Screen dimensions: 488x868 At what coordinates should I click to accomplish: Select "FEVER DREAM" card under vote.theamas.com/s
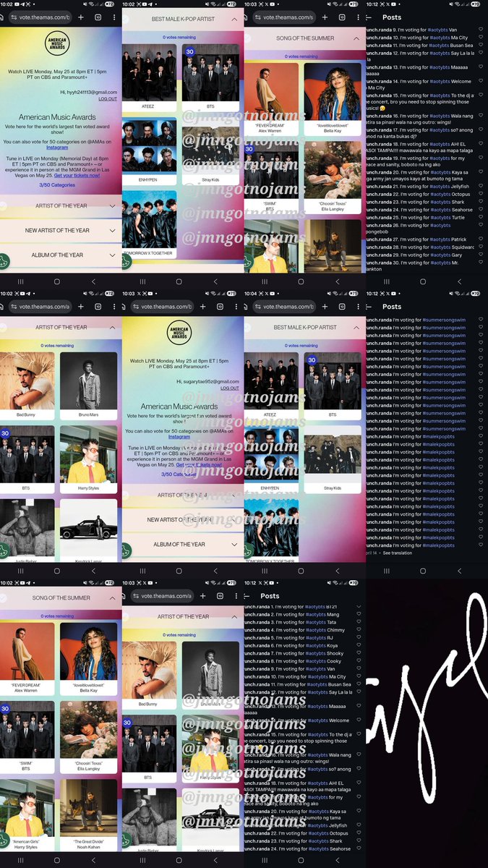point(272,99)
